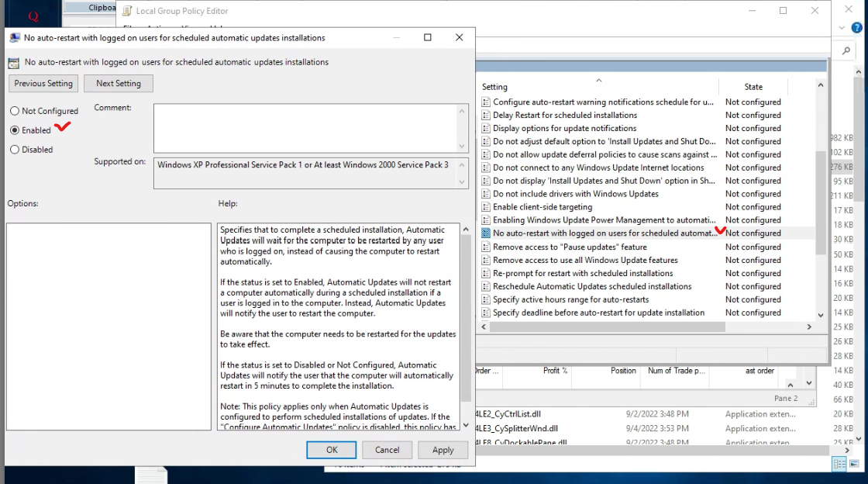The image size is (868, 484).
Task: Click the policy list horizontal scrollbar thumb
Action: (x=608, y=327)
